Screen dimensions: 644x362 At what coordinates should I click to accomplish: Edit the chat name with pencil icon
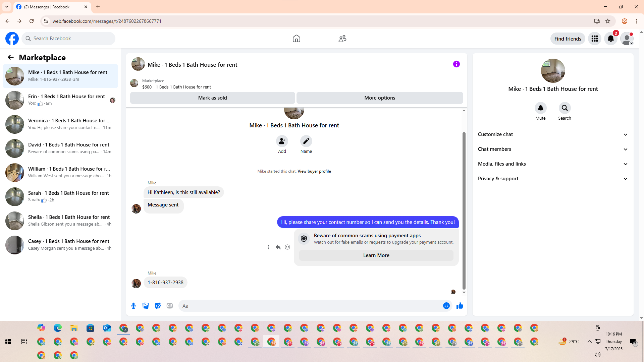(306, 141)
